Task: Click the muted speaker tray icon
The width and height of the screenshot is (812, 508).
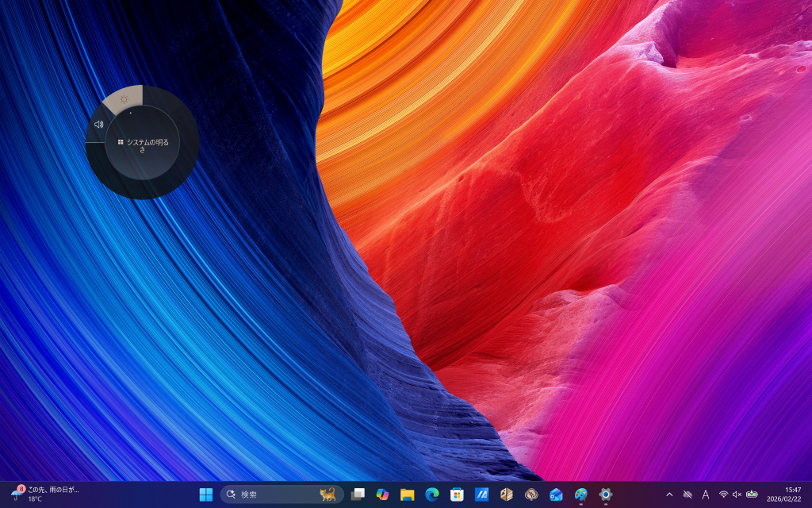Action: coord(737,495)
